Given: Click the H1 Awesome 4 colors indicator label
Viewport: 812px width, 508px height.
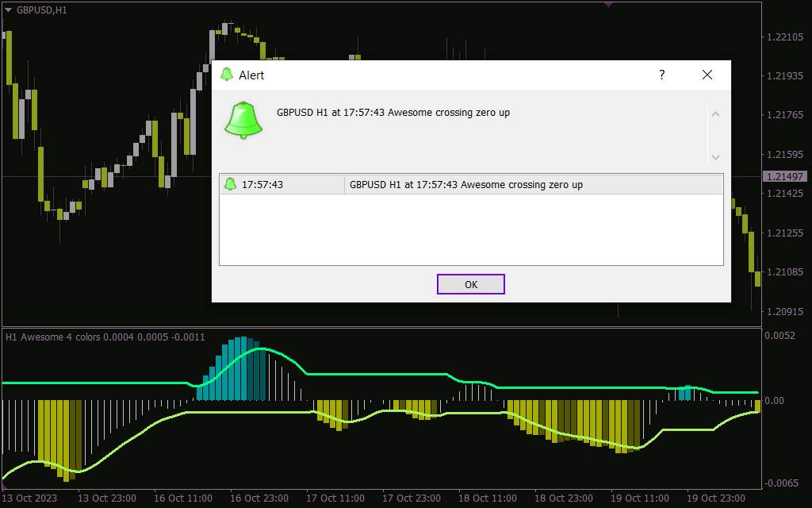Looking at the screenshot, I should click(105, 337).
